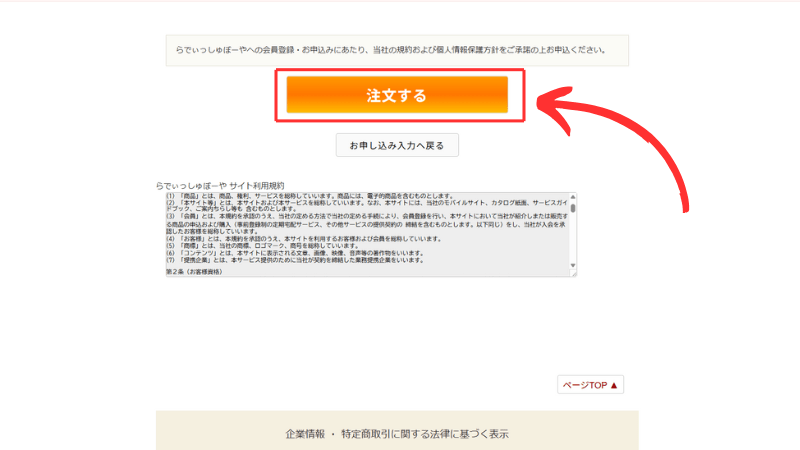The height and width of the screenshot is (450, 800).
Task: Click the orange 注文する order button
Action: (397, 96)
